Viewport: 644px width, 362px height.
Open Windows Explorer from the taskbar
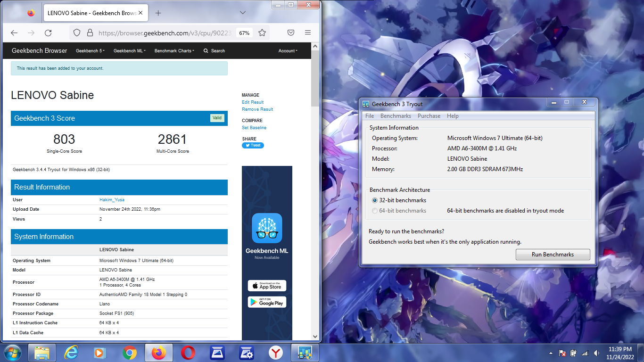(x=42, y=353)
